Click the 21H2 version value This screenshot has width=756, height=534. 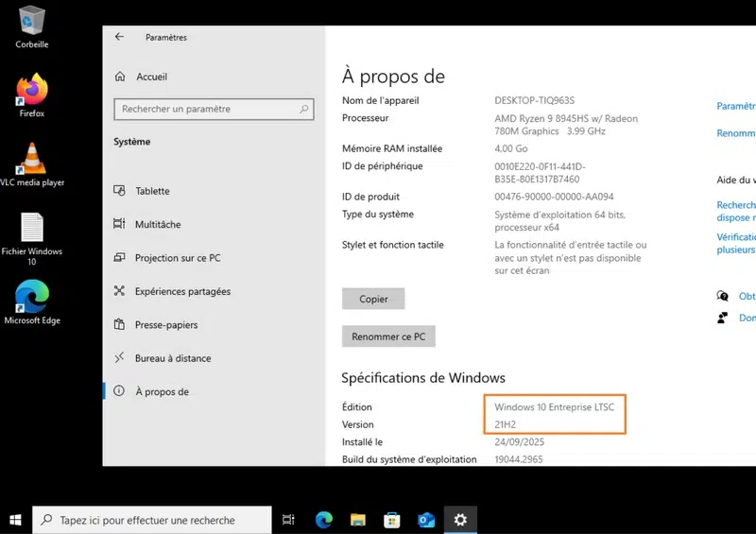point(505,424)
